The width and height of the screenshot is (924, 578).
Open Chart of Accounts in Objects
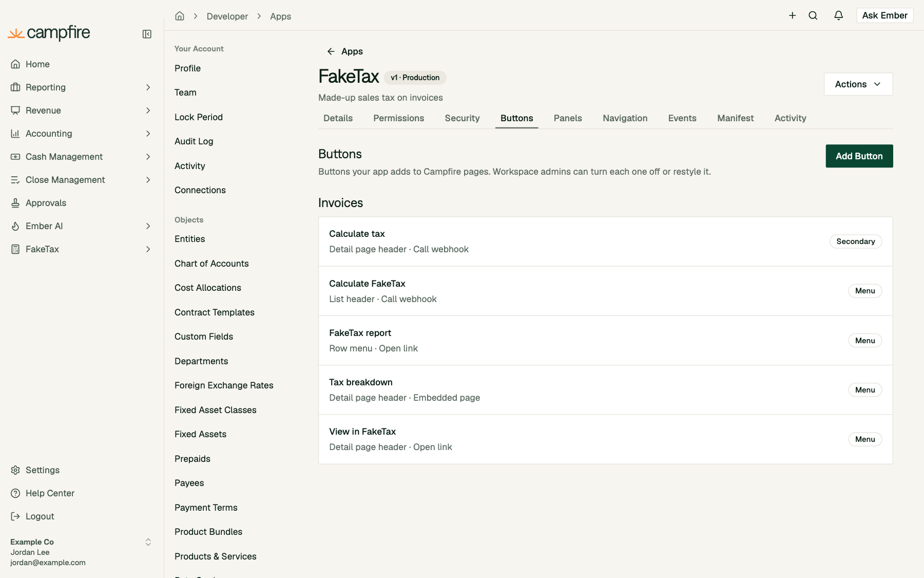[x=211, y=264]
